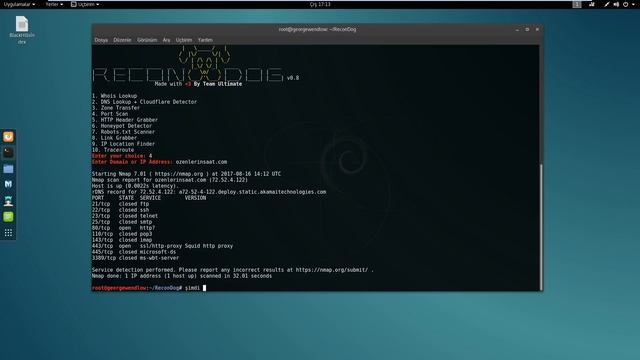The image size is (640, 360).
Task: Click the '8. Link Grabber' line
Action: point(115,138)
